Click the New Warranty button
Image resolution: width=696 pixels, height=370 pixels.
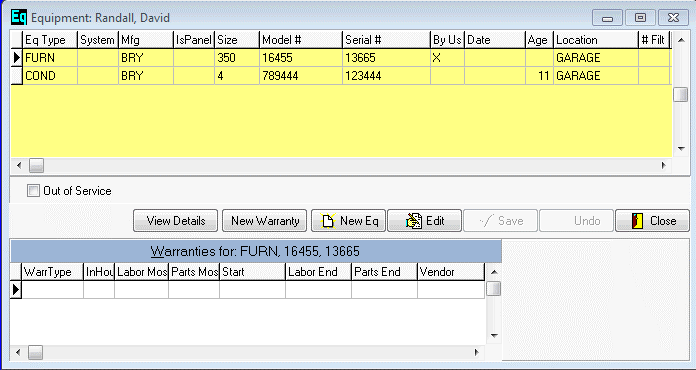pyautogui.click(x=265, y=220)
